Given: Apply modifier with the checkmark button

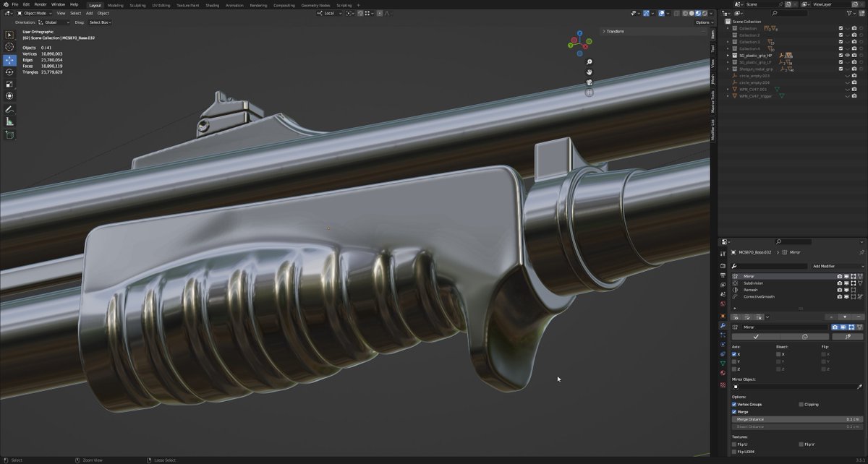Looking at the screenshot, I should [x=756, y=336].
